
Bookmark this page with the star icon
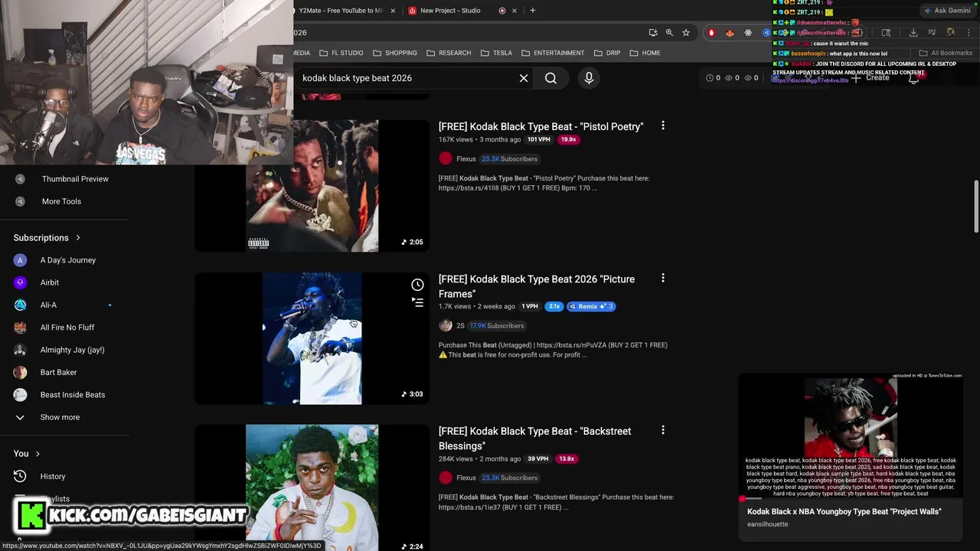point(686,32)
